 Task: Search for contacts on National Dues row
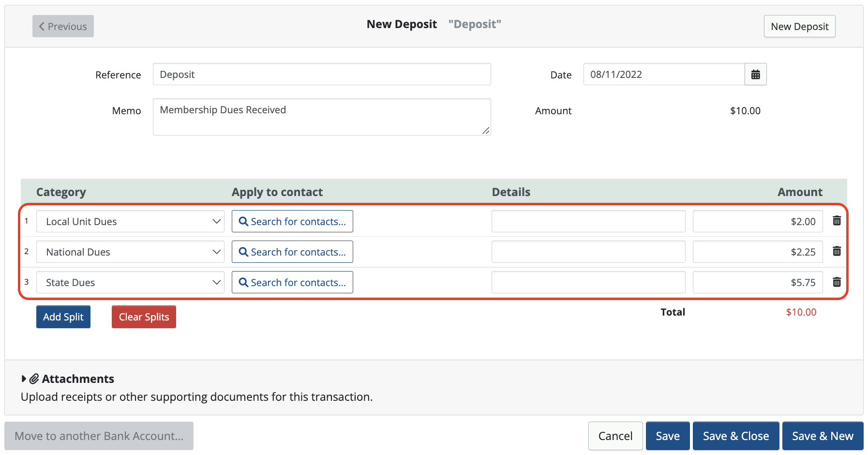pyautogui.click(x=292, y=252)
